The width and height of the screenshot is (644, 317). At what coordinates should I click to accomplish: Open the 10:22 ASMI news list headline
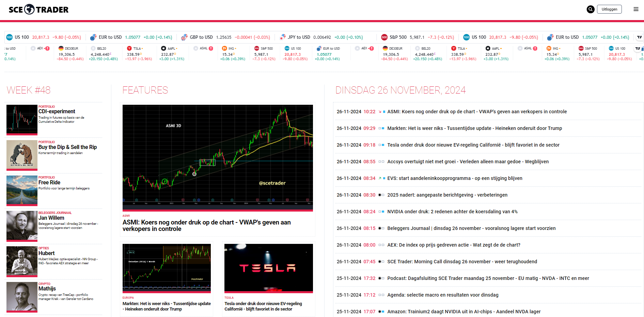[477, 112]
